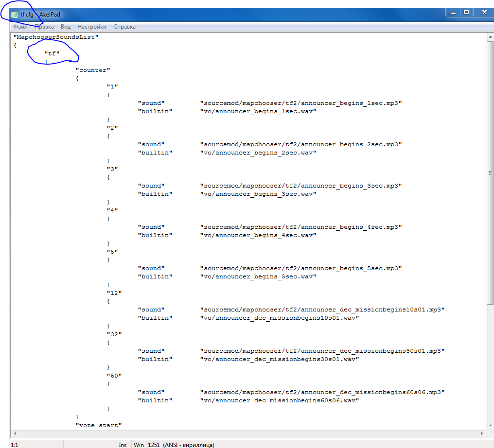
Task: Click the horizontal scrollbar right arrow
Action: [x=482, y=433]
